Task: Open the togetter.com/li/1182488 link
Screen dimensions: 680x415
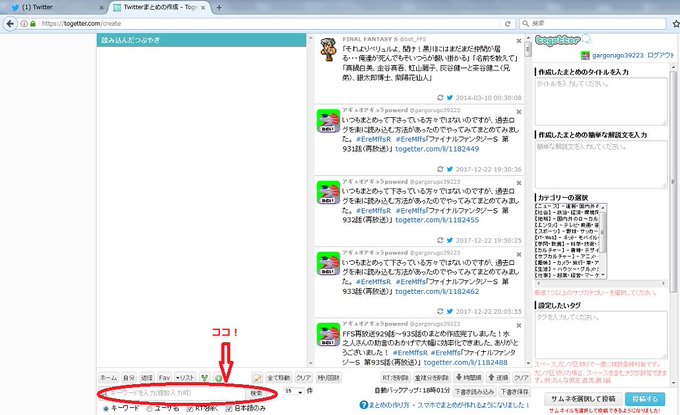Action: point(466,362)
